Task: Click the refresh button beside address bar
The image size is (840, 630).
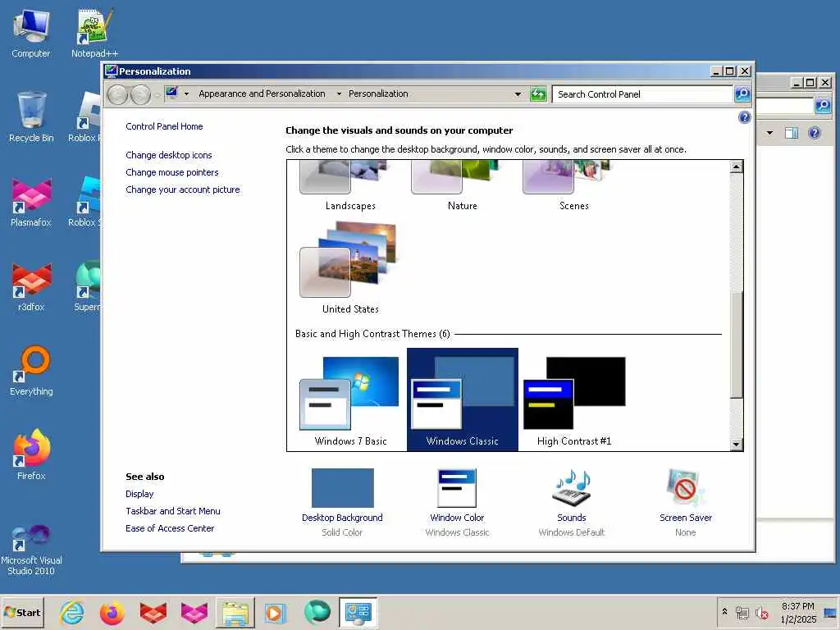Action: tap(538, 94)
